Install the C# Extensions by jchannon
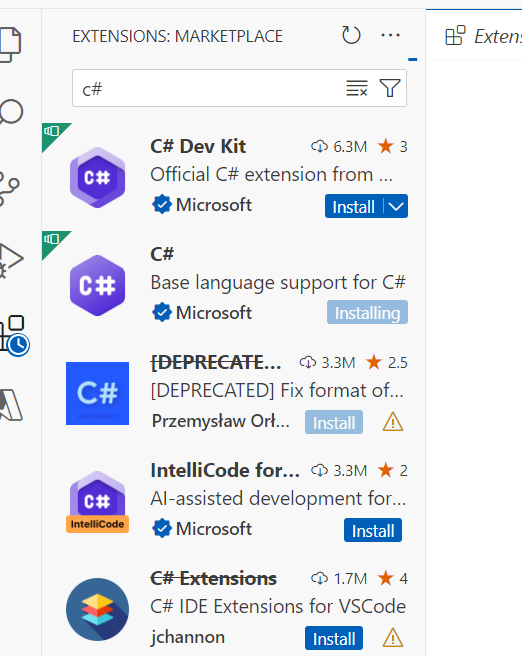522x656 pixels. [334, 638]
